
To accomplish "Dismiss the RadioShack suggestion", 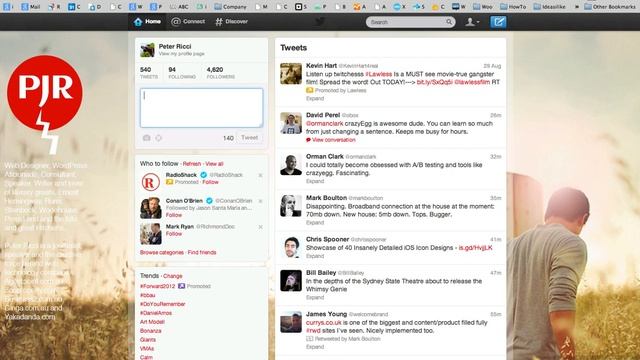I will [x=260, y=175].
